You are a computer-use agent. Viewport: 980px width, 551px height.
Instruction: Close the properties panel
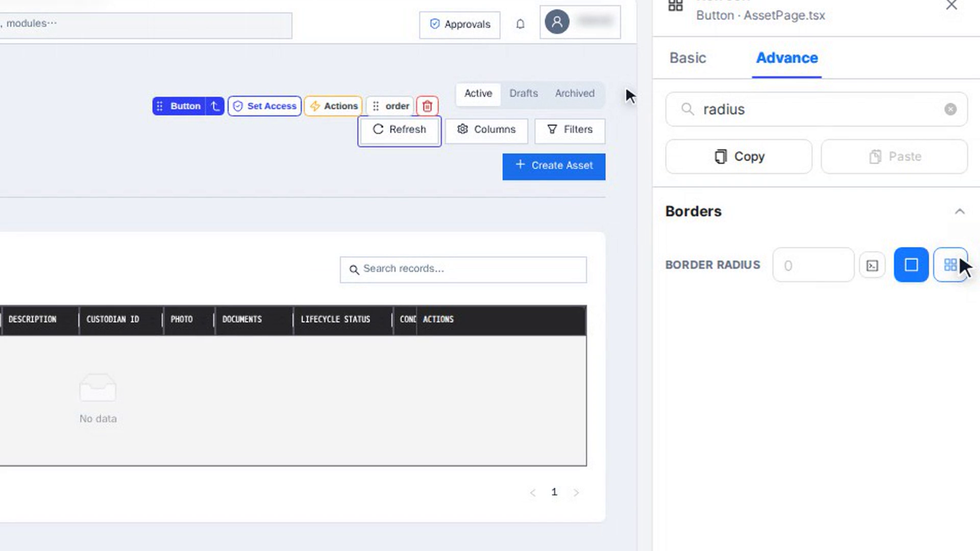pyautogui.click(x=951, y=6)
